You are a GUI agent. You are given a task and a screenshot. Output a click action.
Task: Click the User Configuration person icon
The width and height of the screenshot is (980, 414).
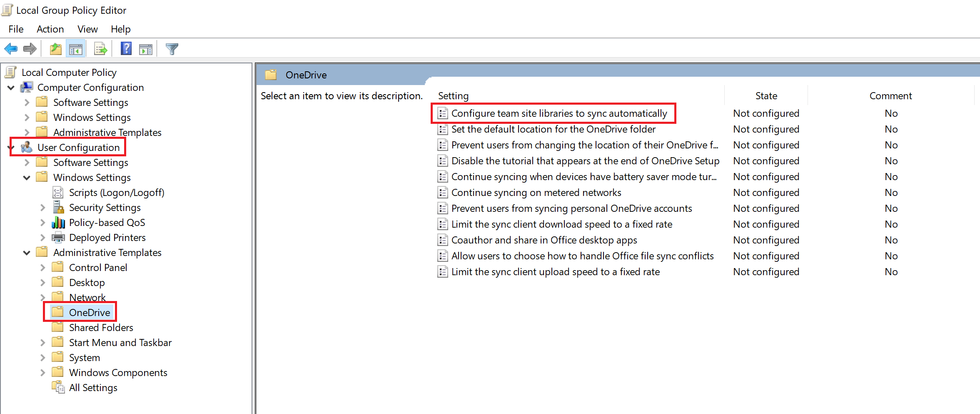point(27,147)
